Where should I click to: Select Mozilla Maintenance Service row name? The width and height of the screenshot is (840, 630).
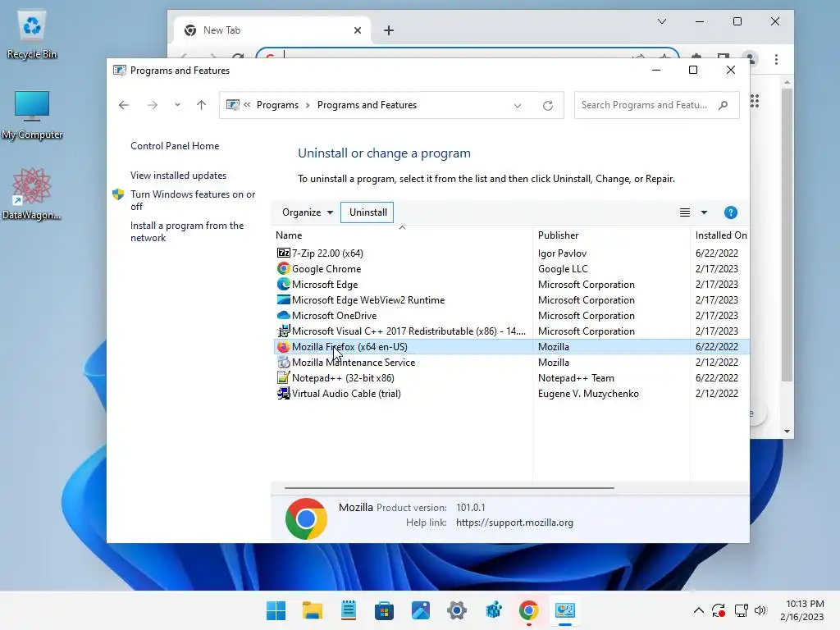tap(353, 362)
